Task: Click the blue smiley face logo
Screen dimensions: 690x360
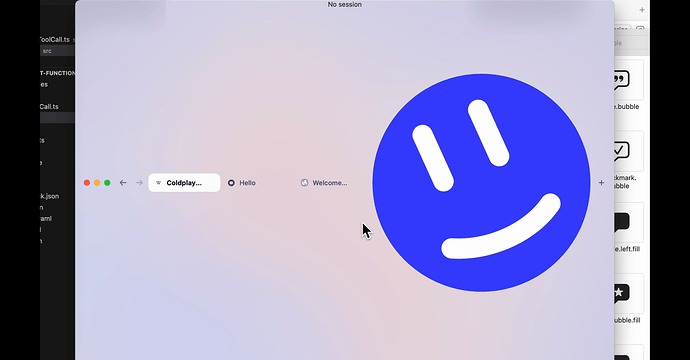Action: coord(481,183)
